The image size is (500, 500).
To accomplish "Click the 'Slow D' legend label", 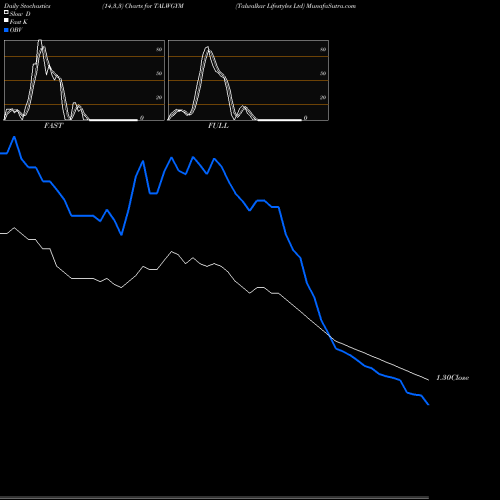I will pos(20,14).
